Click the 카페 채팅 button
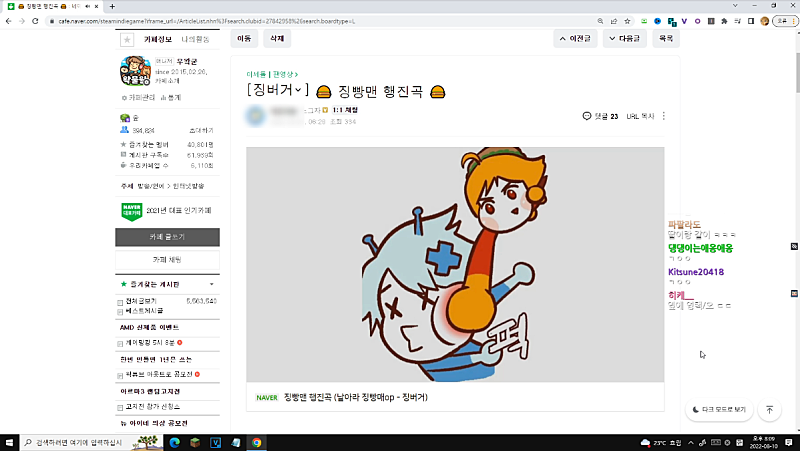This screenshot has width=800, height=451. (x=167, y=260)
